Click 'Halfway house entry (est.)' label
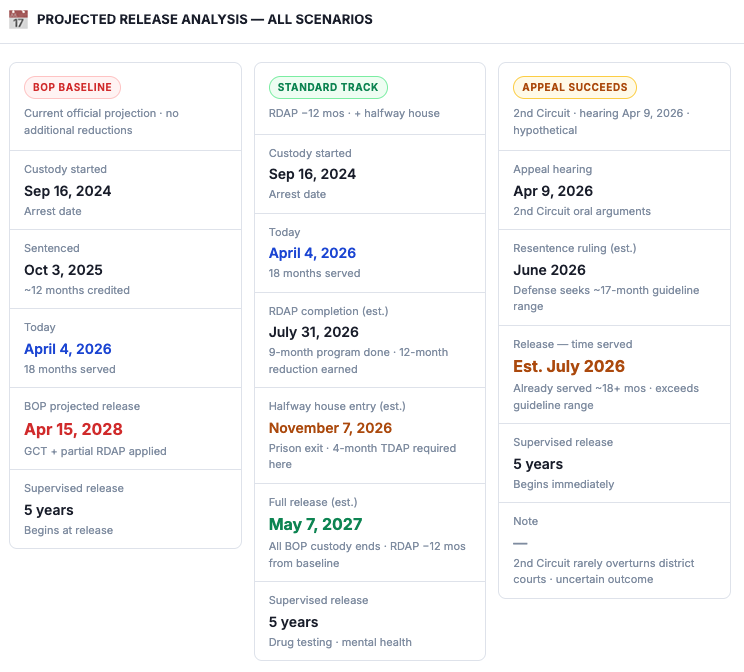744x672 pixels. [337, 406]
